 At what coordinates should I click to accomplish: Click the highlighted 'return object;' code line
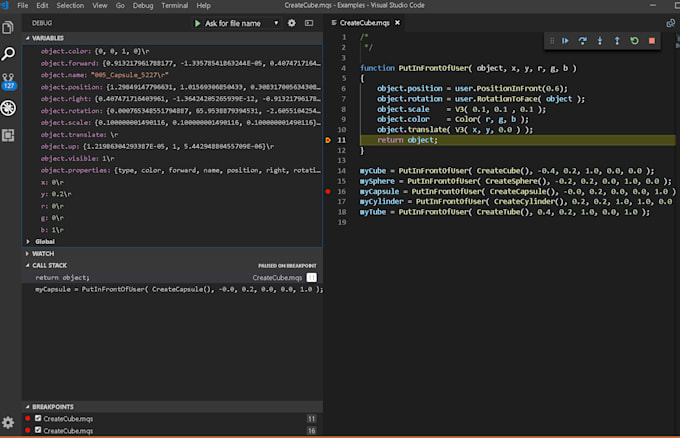click(x=517, y=140)
